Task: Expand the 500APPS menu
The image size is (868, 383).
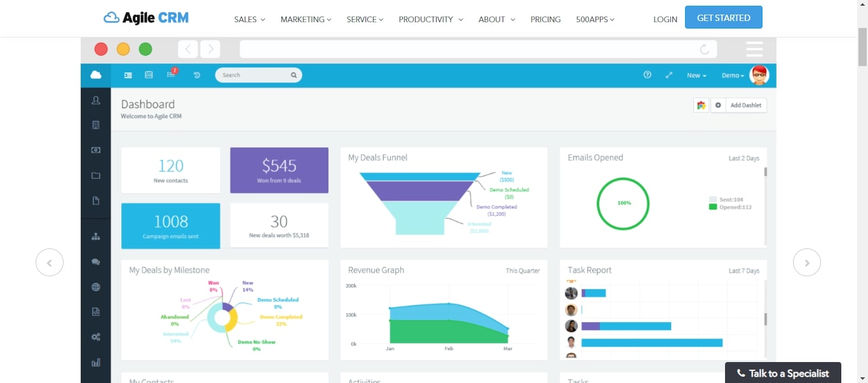Action: [x=595, y=20]
